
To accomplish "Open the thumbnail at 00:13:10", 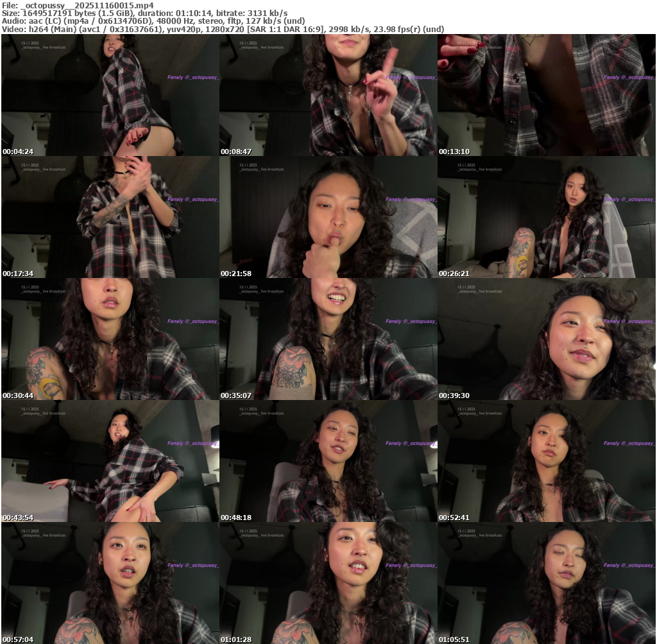I will coord(547,95).
